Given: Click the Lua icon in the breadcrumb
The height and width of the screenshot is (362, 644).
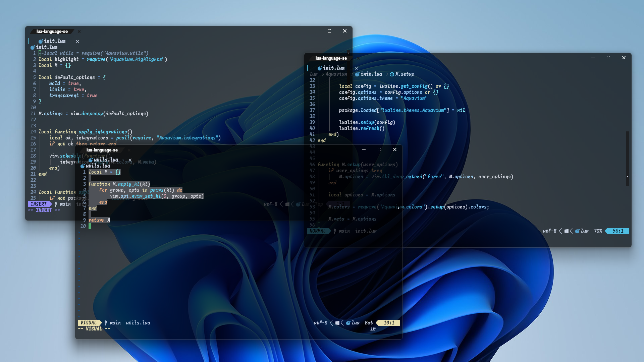Looking at the screenshot, I should pos(357,74).
